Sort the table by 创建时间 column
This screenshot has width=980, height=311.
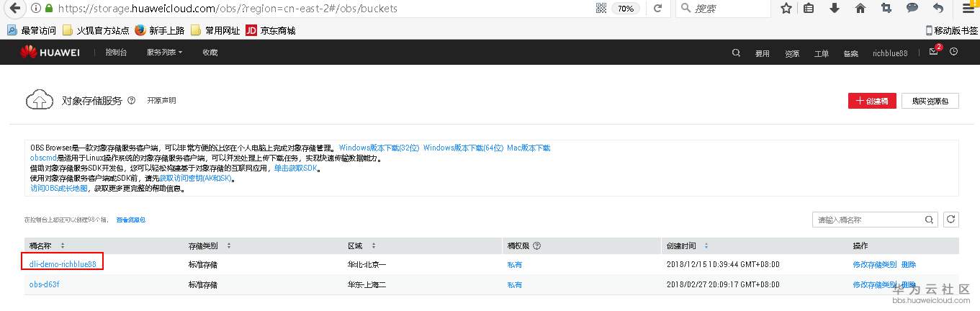click(x=706, y=246)
